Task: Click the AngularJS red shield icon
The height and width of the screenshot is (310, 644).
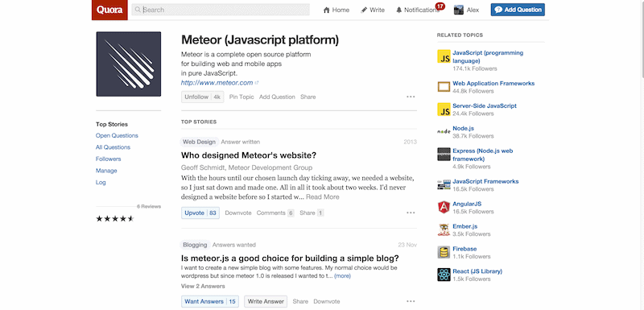Action: [444, 208]
